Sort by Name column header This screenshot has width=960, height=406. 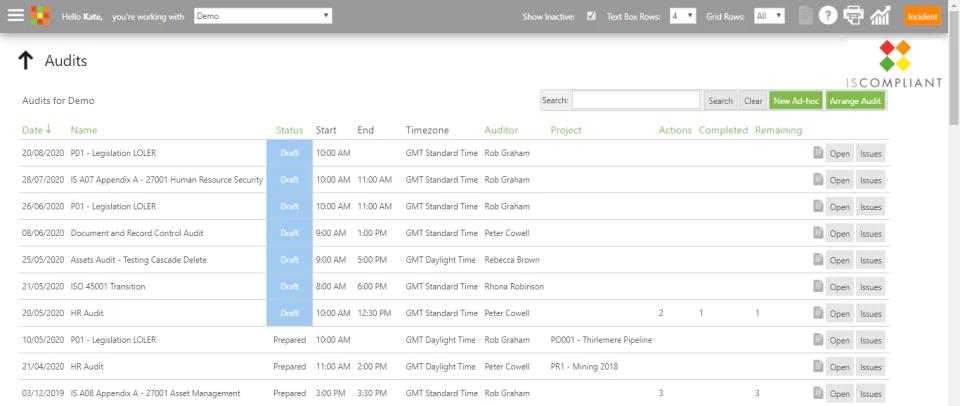[x=84, y=130]
